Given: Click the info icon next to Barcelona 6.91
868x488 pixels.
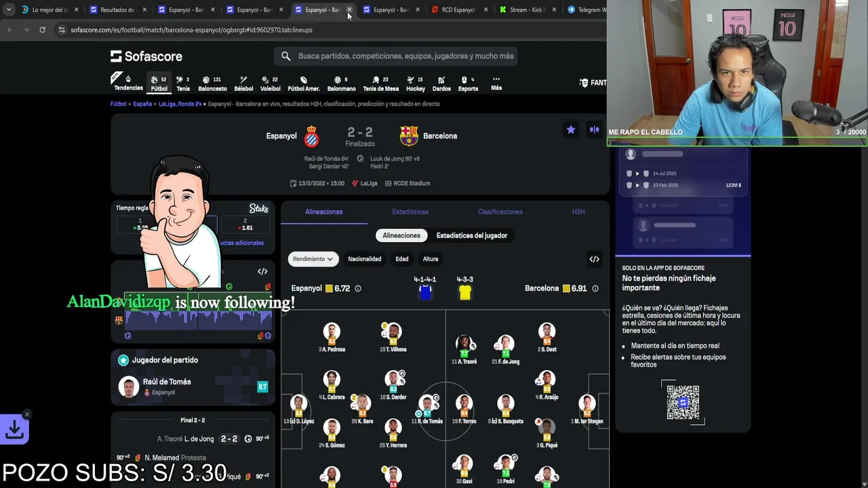Looking at the screenshot, I should click(595, 289).
